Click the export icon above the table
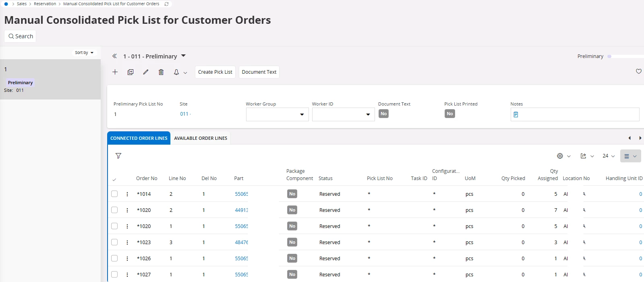The image size is (644, 282). tap(583, 156)
